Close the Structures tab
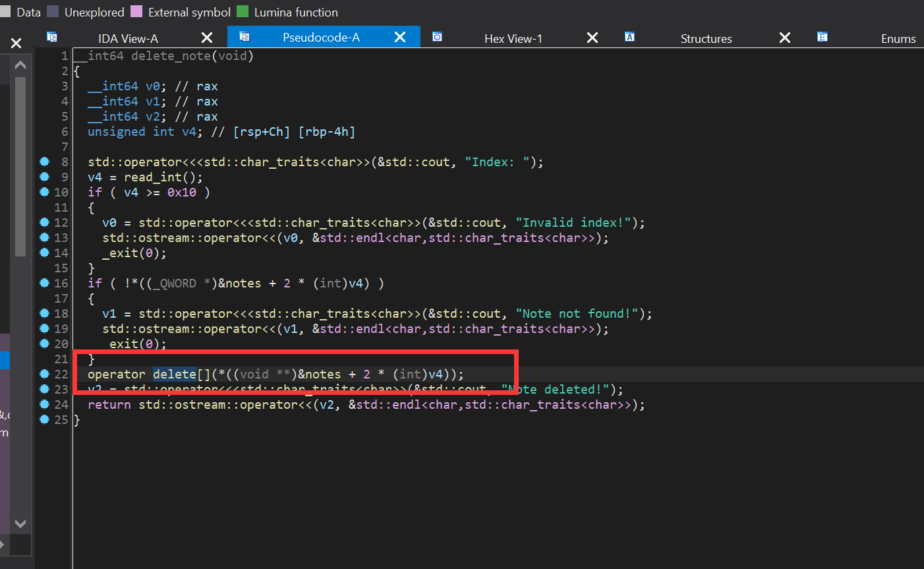The width and height of the screenshot is (924, 569). coord(785,38)
